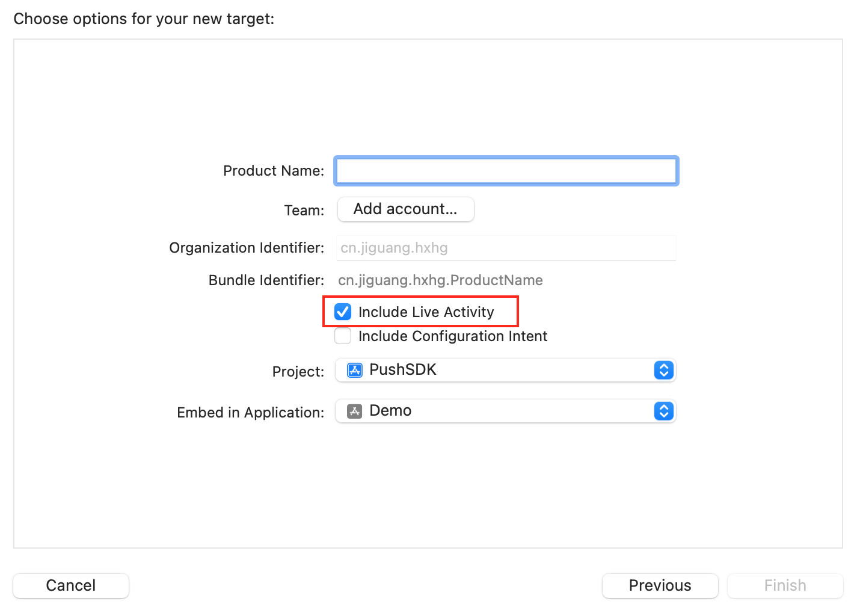860x616 pixels.
Task: Click the blue arrows on the Embed in Application popup
Action: point(663,411)
